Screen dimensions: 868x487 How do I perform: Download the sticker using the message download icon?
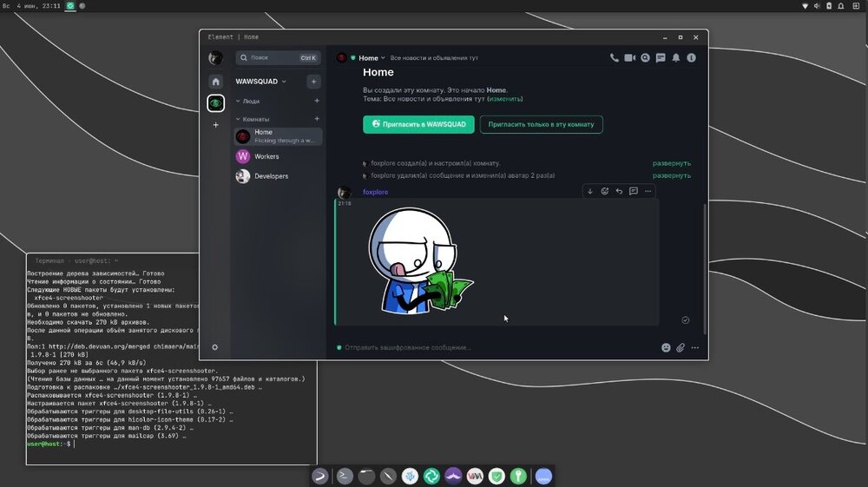pos(590,192)
